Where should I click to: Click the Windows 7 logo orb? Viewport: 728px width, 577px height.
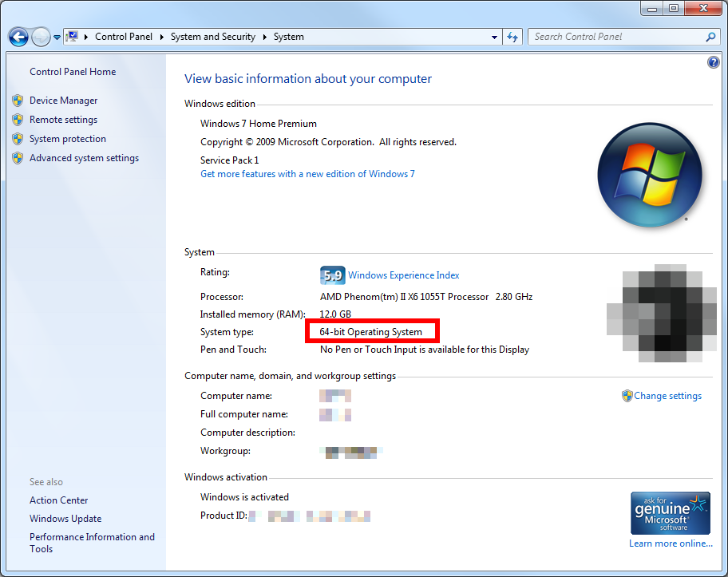pyautogui.click(x=650, y=175)
